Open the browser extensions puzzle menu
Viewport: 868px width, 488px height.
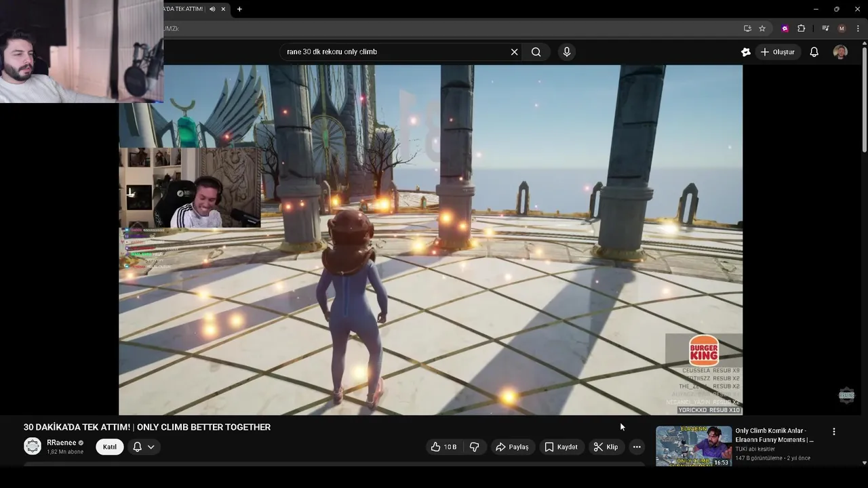(x=802, y=28)
